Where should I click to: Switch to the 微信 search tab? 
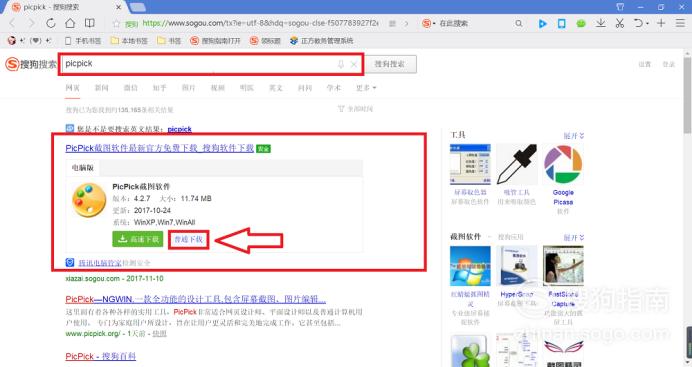pos(131,88)
